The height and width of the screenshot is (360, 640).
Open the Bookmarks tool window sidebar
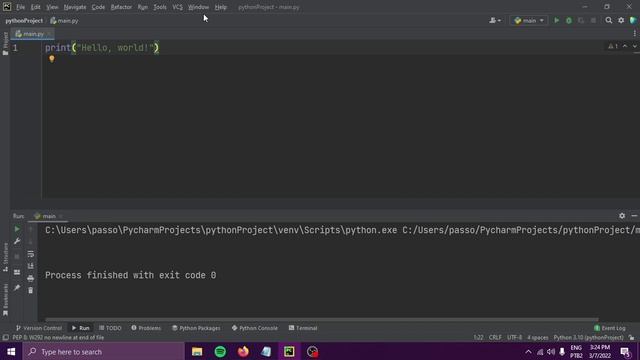pyautogui.click(x=5, y=300)
